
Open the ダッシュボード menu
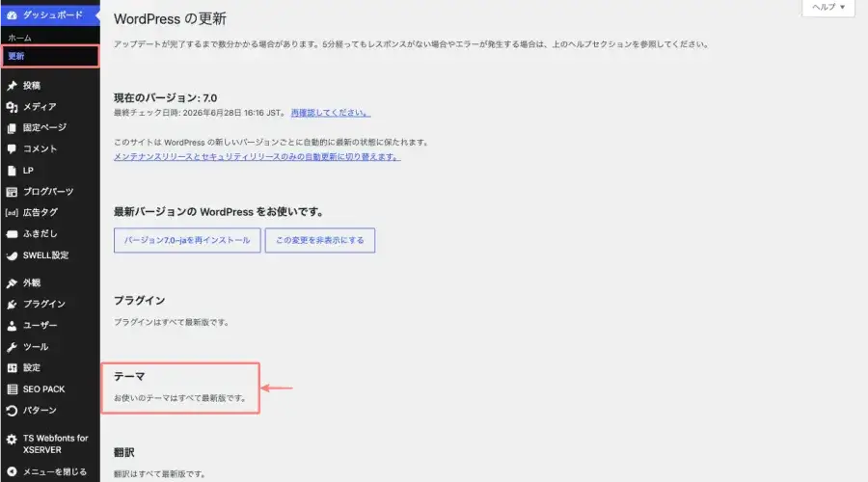click(50, 14)
